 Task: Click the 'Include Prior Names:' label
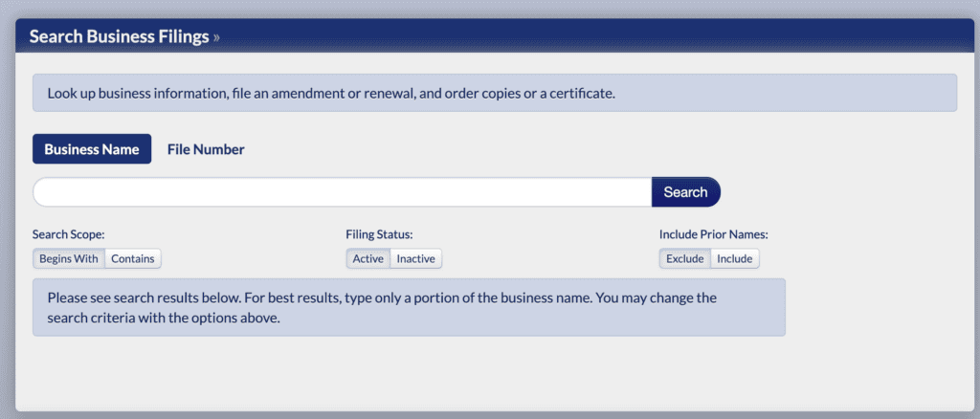point(713,233)
